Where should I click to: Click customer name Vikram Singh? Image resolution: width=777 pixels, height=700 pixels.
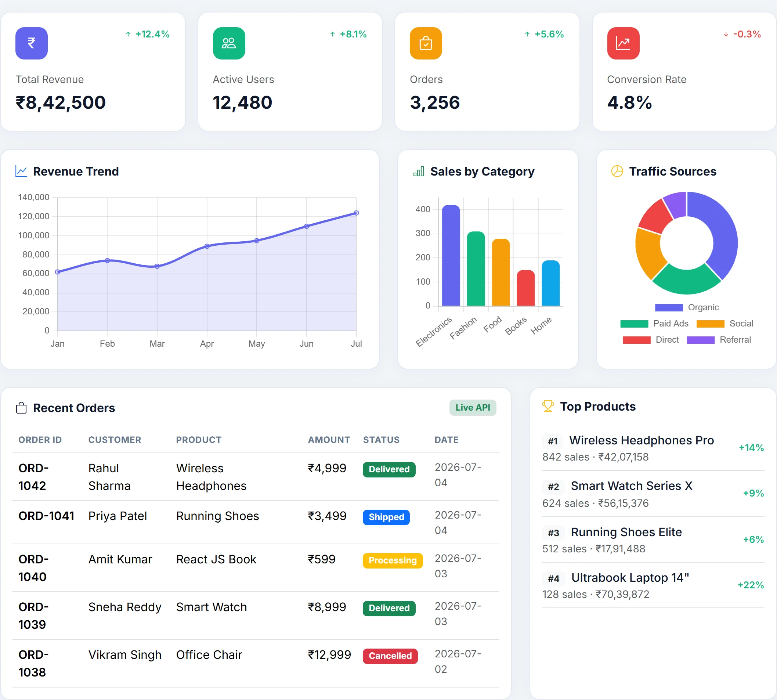pyautogui.click(x=124, y=655)
